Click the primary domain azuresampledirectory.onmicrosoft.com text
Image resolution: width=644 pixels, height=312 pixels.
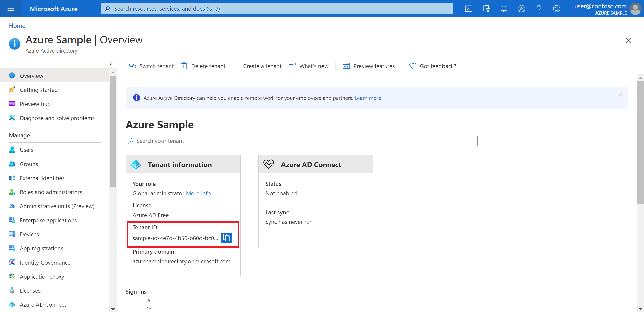pyautogui.click(x=181, y=261)
